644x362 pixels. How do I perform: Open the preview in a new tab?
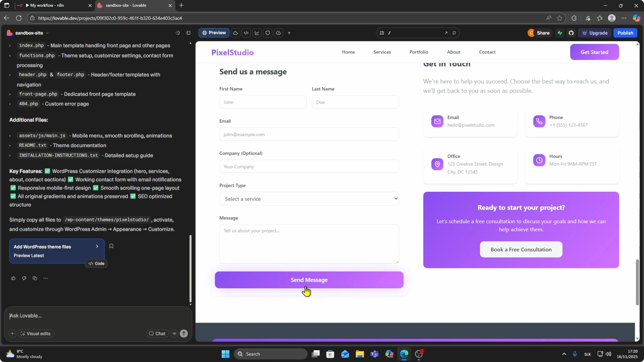click(x=446, y=33)
